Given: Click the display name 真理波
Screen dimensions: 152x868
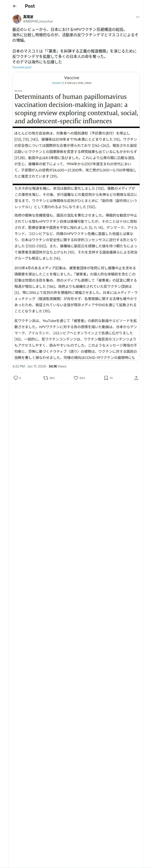Looking at the screenshot, I should 28,16.
